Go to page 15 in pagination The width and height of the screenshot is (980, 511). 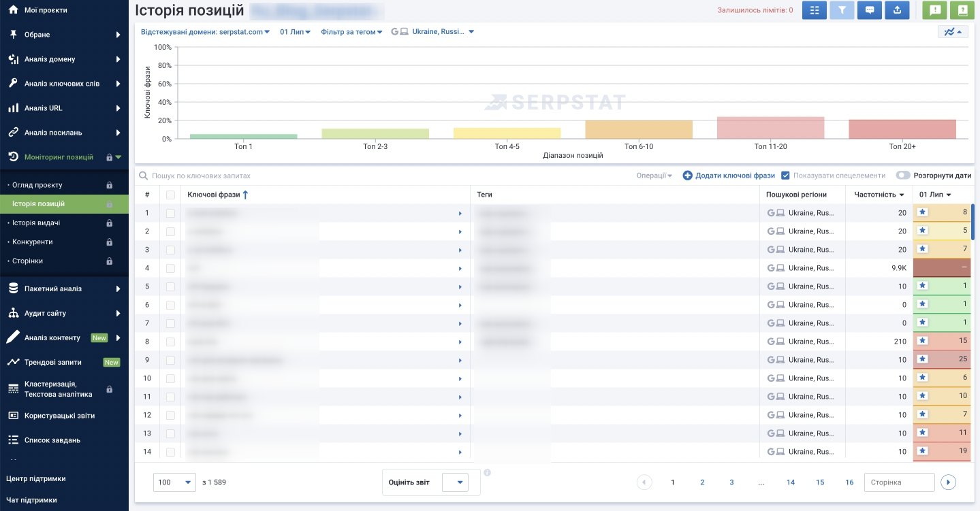click(820, 482)
